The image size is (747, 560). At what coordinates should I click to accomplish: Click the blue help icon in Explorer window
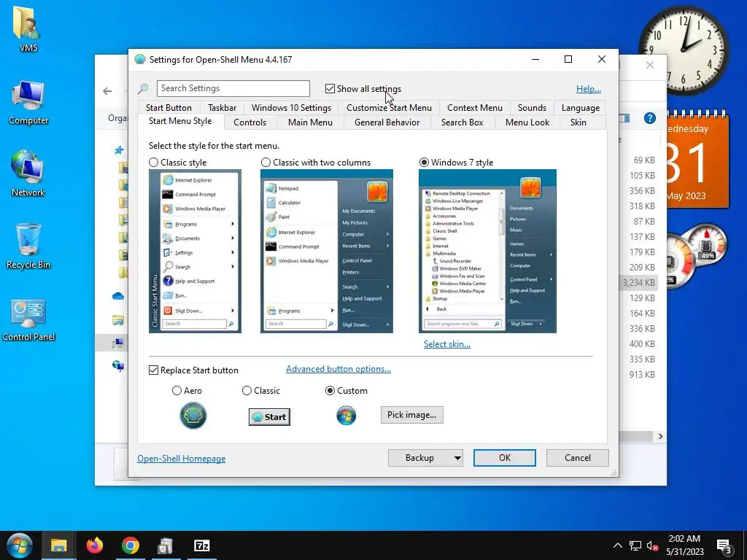[x=650, y=118]
